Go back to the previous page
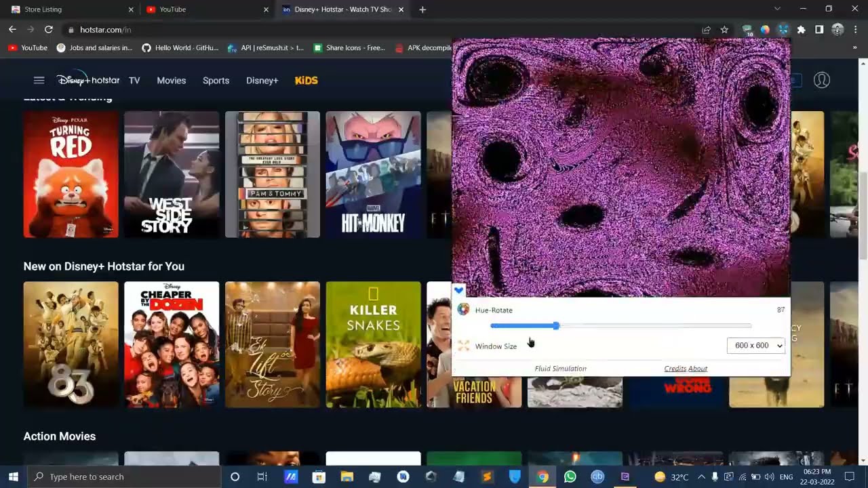 click(x=12, y=30)
